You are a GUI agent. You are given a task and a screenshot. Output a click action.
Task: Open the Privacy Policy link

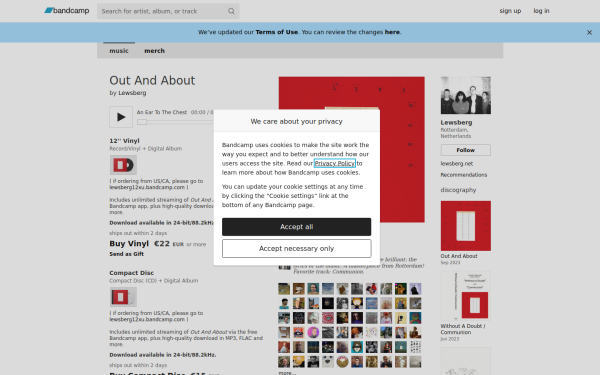(x=334, y=163)
